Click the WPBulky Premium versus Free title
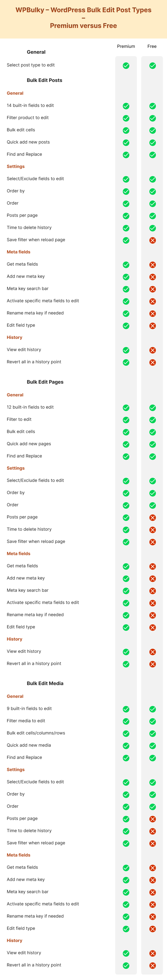Viewport: 167px width, 980px height. 83,18
